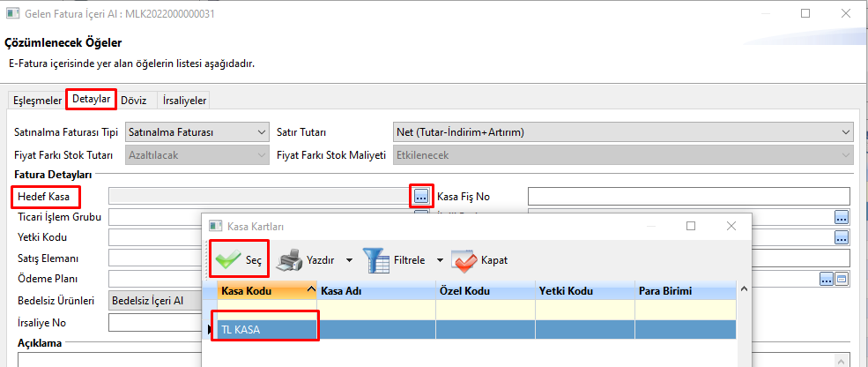The image size is (868, 367).
Task: Click Seç in Kasa Kartları toolbar
Action: click(x=239, y=259)
